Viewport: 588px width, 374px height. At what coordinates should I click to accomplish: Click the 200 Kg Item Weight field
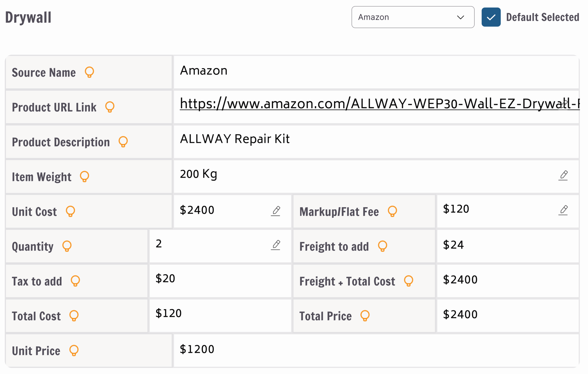(342, 174)
